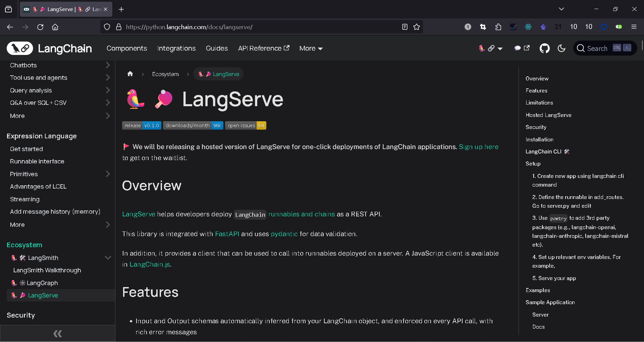Collapse the LangSmith section chevron

pos(108,258)
